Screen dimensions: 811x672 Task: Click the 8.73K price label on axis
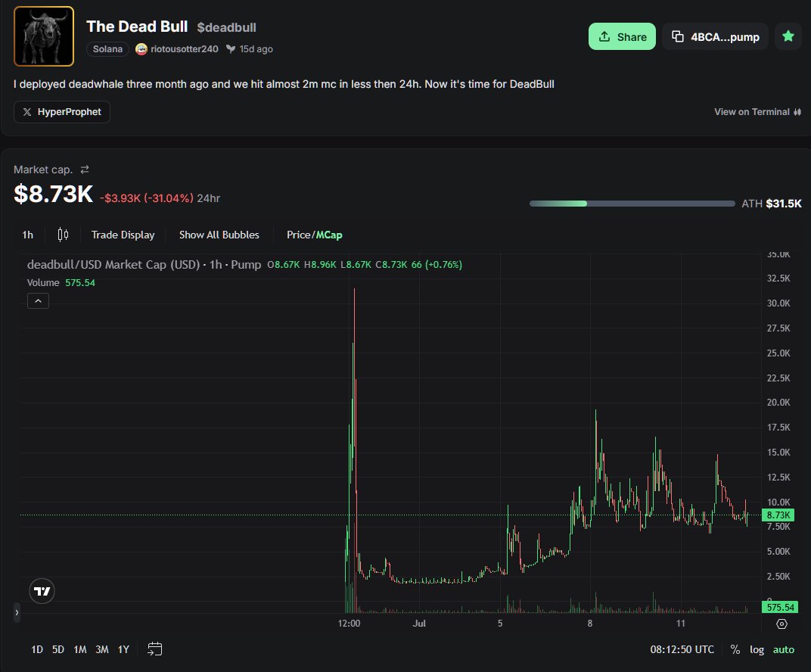[x=778, y=515]
